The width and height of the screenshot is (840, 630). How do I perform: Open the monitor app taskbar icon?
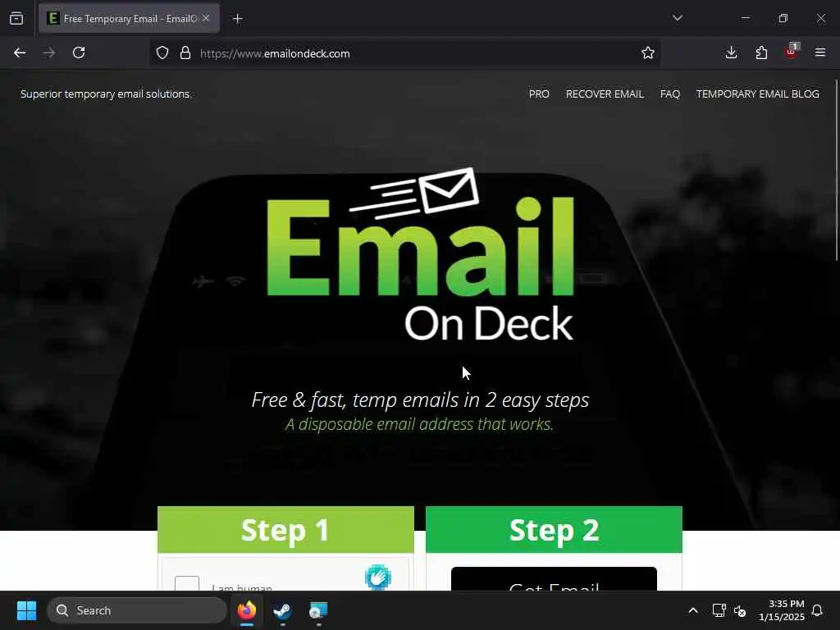click(x=318, y=610)
